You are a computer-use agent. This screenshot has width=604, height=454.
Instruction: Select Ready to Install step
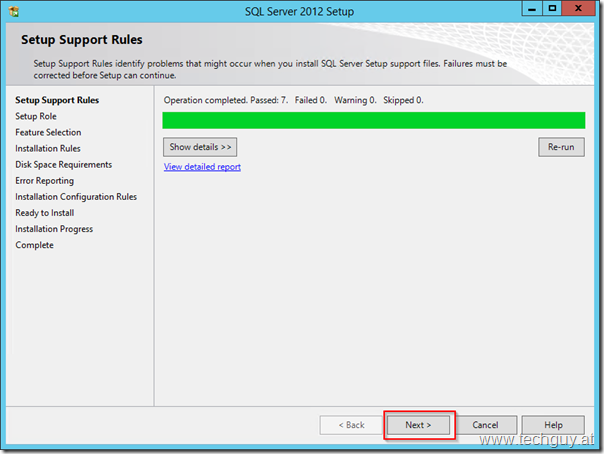pos(45,213)
